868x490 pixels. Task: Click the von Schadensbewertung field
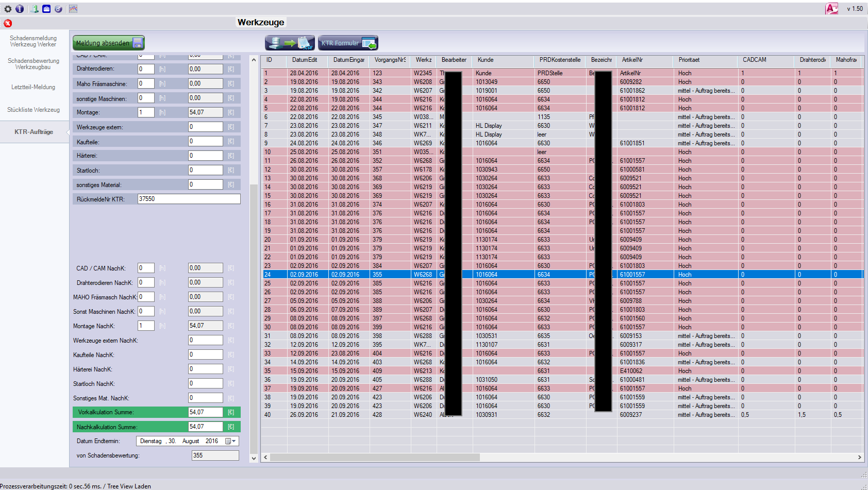click(215, 455)
